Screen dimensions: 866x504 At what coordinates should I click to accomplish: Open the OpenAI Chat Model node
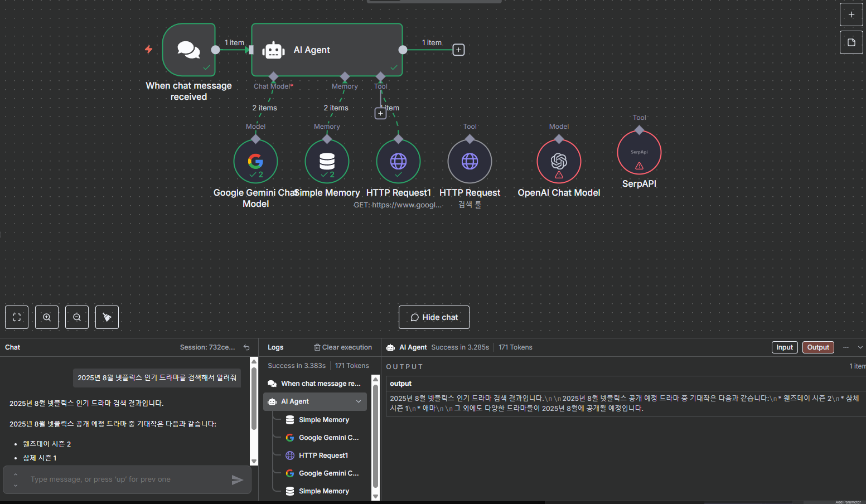point(559,161)
